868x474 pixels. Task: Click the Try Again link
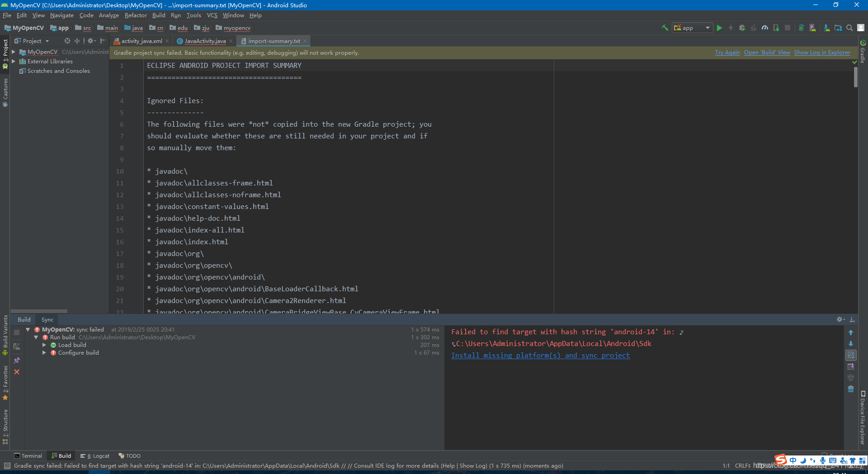[x=727, y=52]
